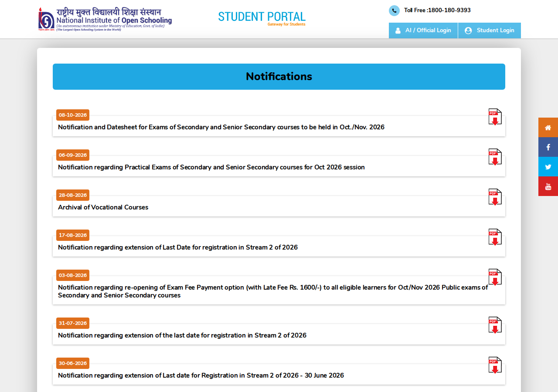Download PDF for Exam Fee Payment re-opening notice
Viewport: 558px width, 392px height.
pos(495,277)
